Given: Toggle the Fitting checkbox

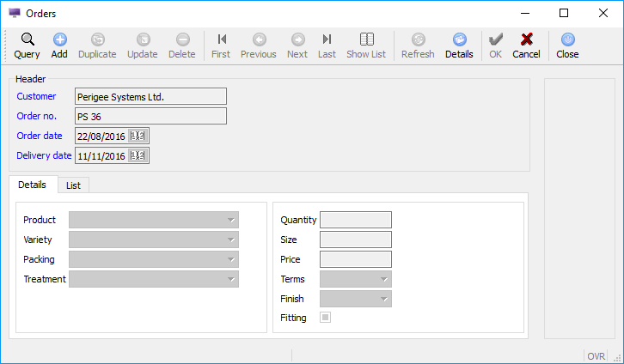Looking at the screenshot, I should click(325, 318).
